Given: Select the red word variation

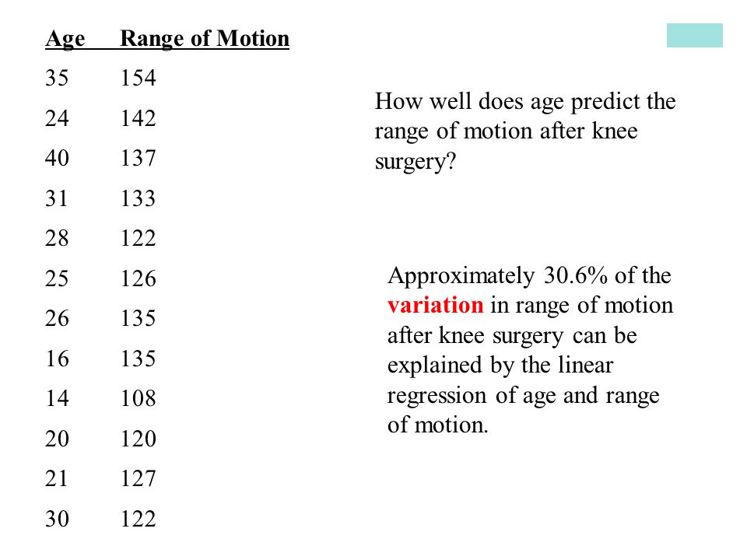Looking at the screenshot, I should [x=435, y=305].
